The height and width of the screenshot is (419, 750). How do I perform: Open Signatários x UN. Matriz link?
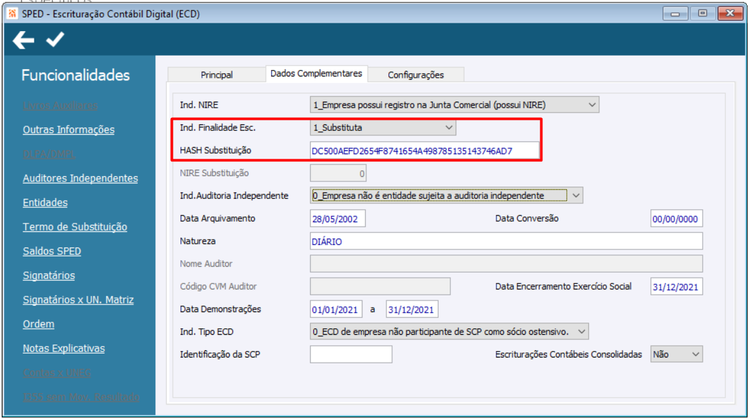tap(78, 300)
